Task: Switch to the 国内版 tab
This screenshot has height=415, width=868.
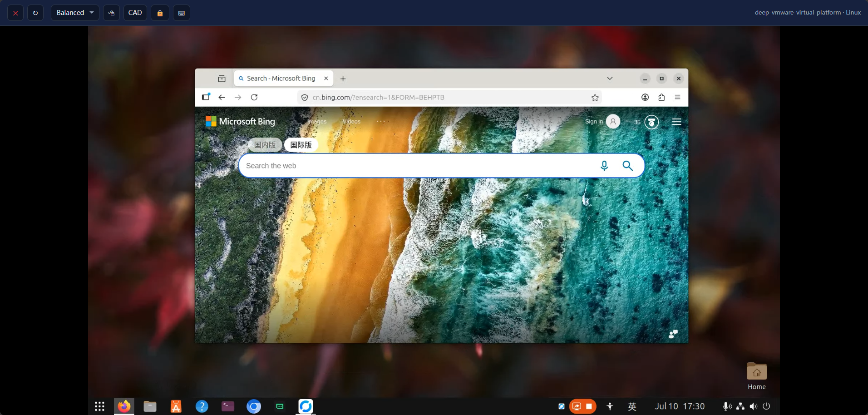Action: [265, 145]
